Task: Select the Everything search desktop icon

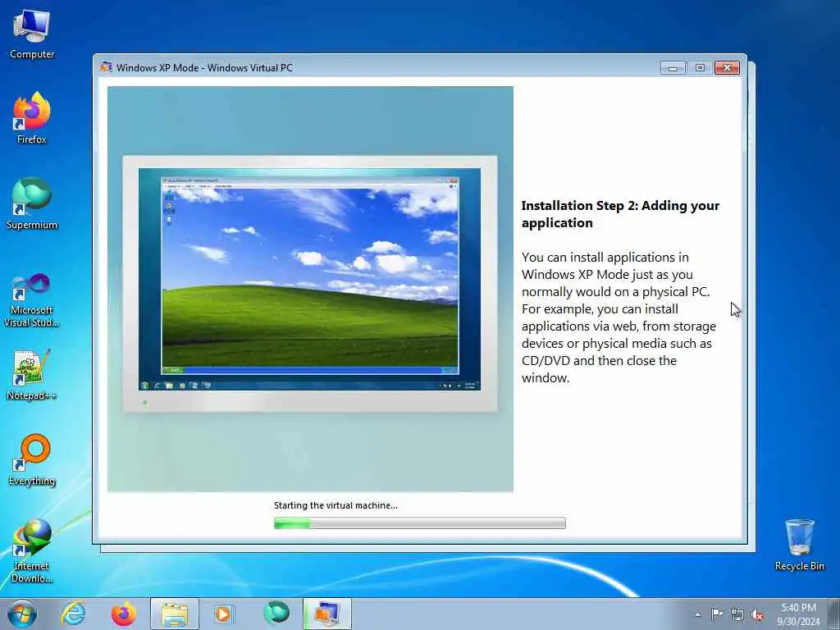Action: click(x=32, y=460)
